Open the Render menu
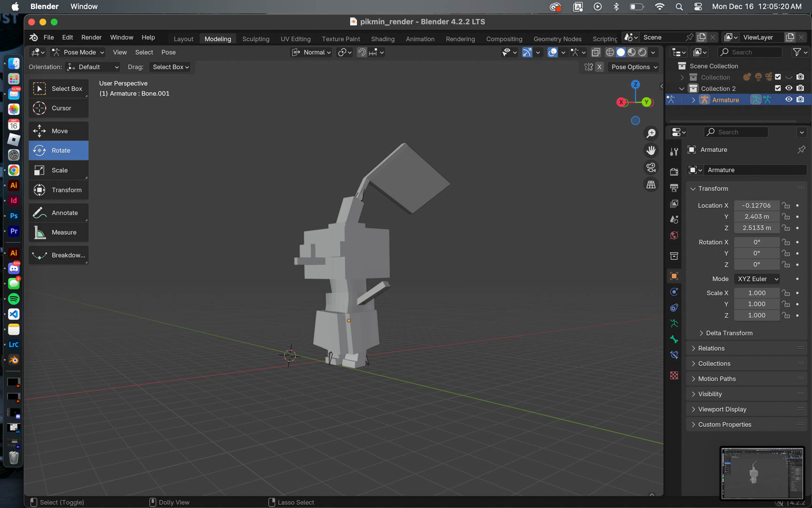This screenshot has width=812, height=508. click(91, 37)
